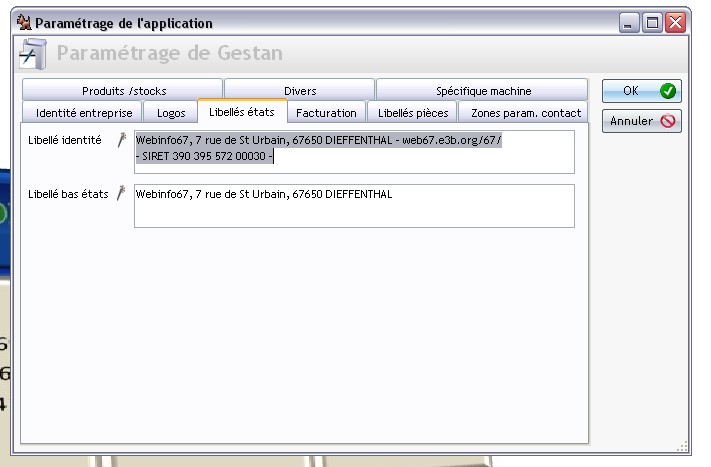Select the Libellés états tab

pos(242,112)
